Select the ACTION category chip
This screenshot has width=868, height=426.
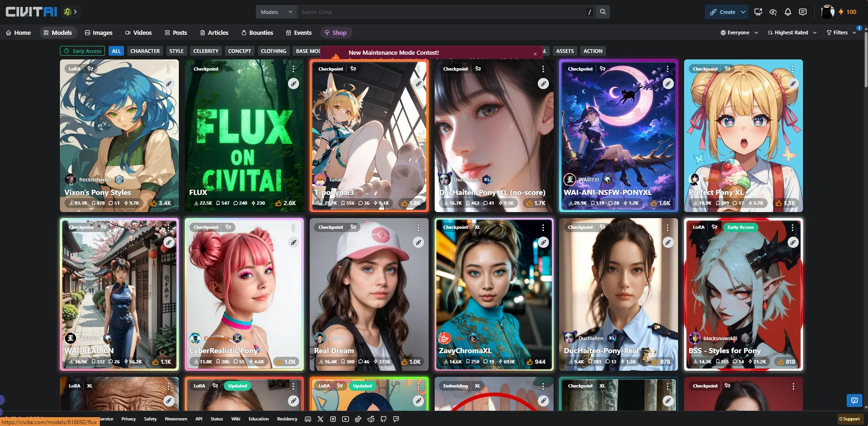click(x=593, y=51)
